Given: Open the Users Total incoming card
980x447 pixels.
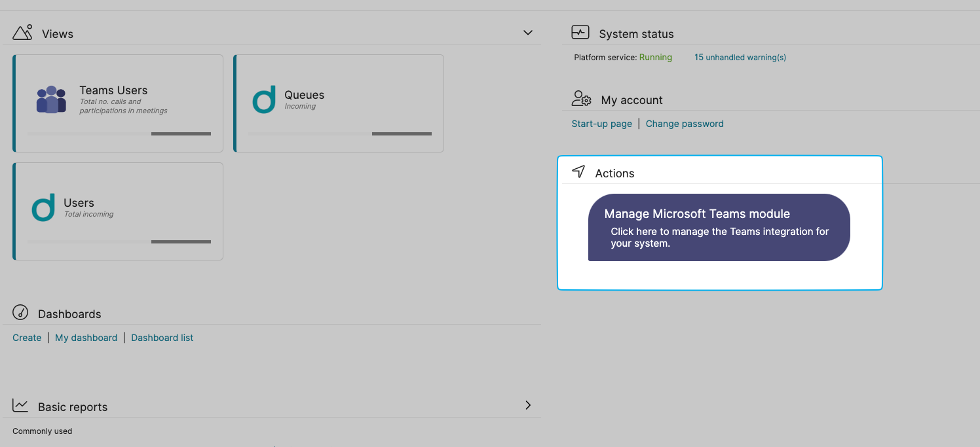Looking at the screenshot, I should [x=118, y=211].
